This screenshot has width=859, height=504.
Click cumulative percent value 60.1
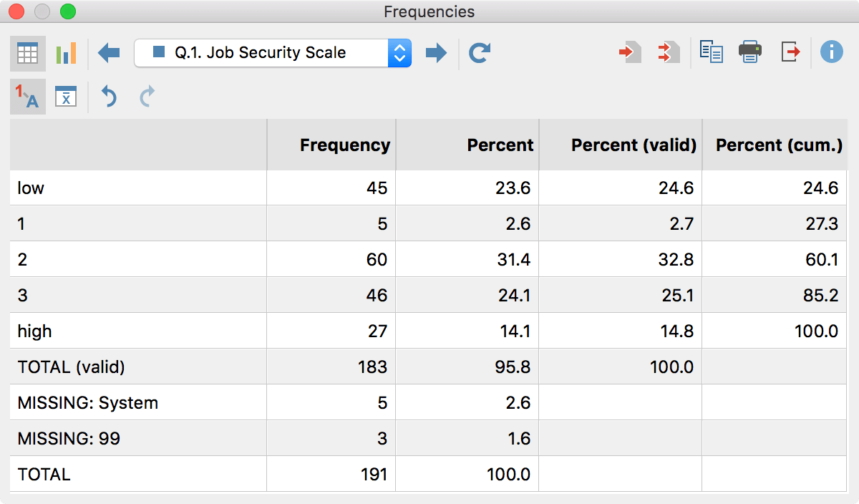[821, 260]
